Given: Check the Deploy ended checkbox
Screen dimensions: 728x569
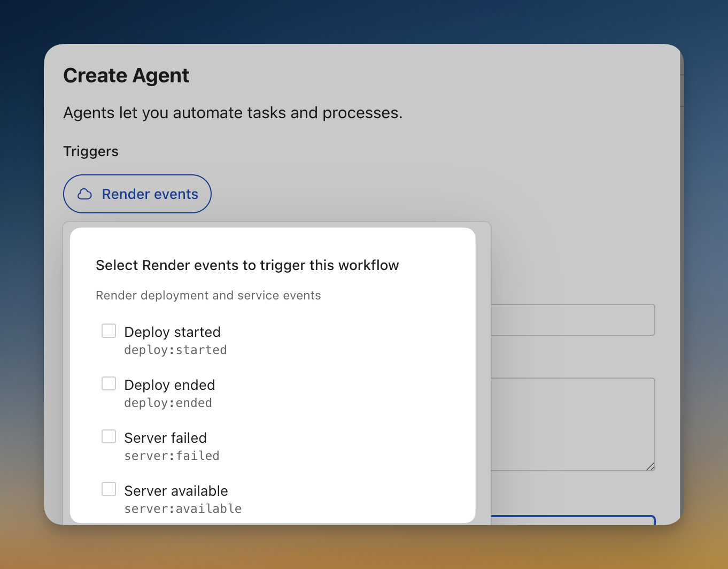Looking at the screenshot, I should click(109, 383).
